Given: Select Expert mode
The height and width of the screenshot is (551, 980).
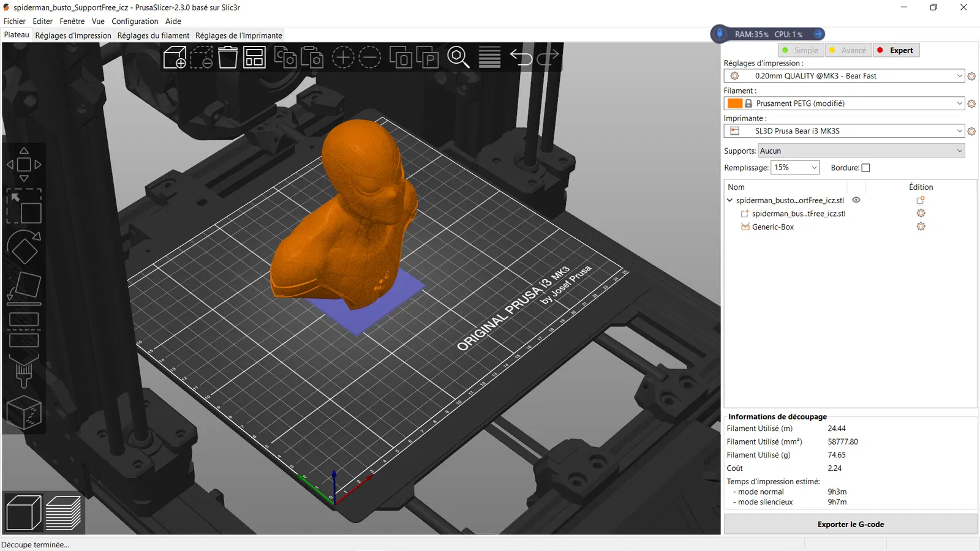Looking at the screenshot, I should [x=896, y=50].
